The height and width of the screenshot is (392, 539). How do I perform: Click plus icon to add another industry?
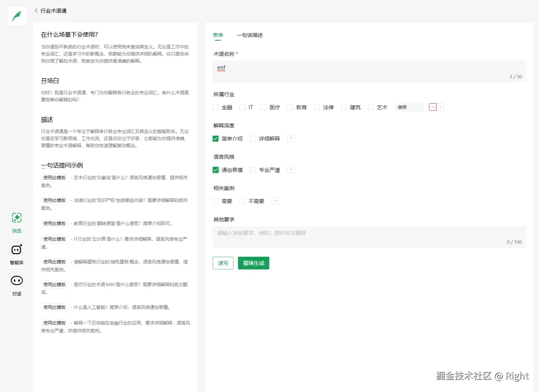(x=441, y=107)
